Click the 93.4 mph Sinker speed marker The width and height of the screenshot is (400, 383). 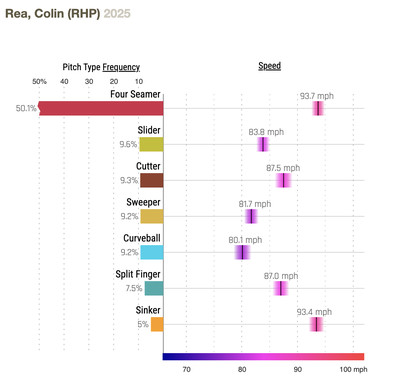point(316,324)
